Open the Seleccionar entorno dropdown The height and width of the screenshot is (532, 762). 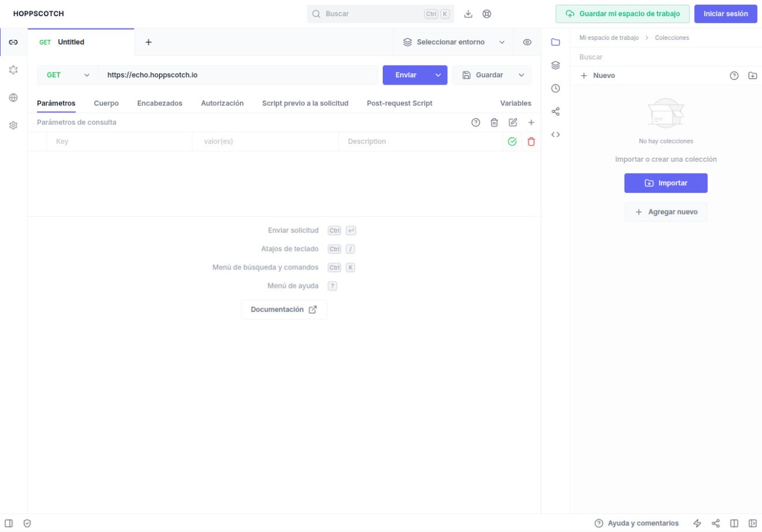pos(454,42)
